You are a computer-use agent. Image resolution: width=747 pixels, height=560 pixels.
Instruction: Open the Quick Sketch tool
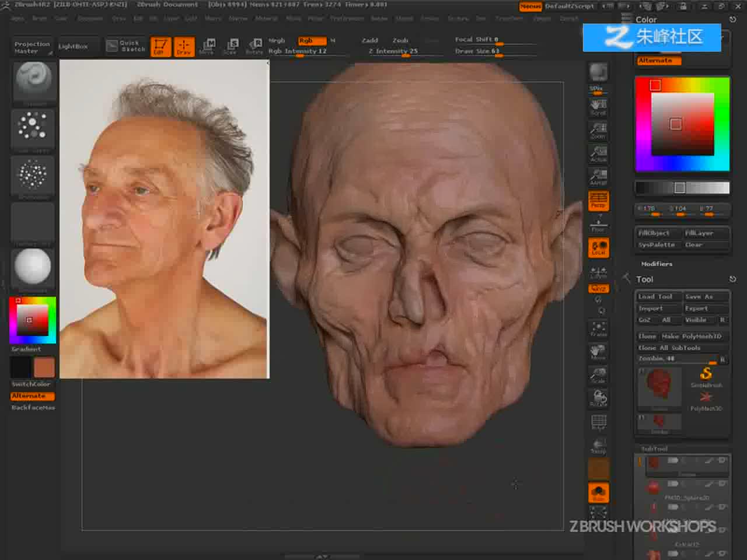click(126, 46)
